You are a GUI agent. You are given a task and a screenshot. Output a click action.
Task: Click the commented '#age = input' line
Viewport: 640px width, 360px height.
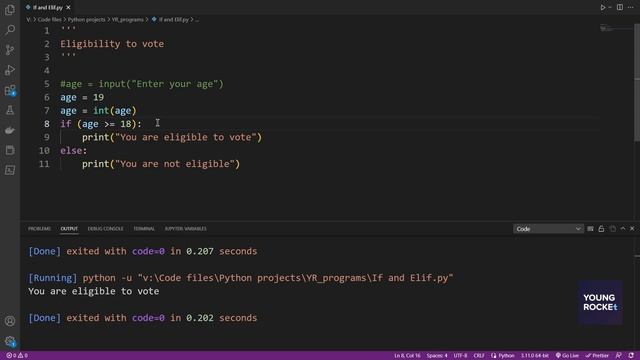[x=142, y=84]
